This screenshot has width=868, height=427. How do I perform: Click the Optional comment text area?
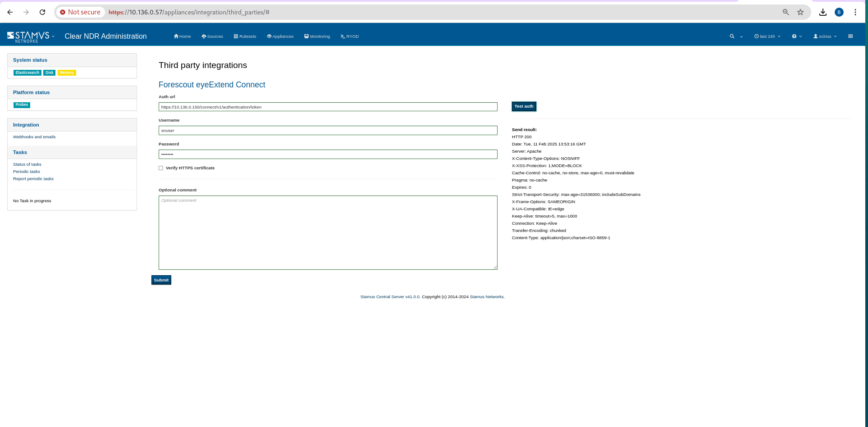(x=328, y=232)
